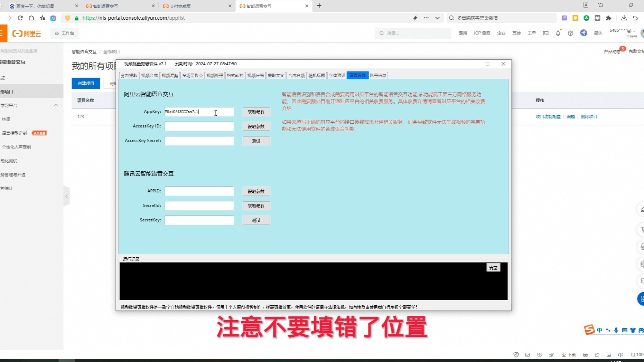Open the 分割提取 tab
Viewport: 644px width, 362px height.
tap(129, 75)
